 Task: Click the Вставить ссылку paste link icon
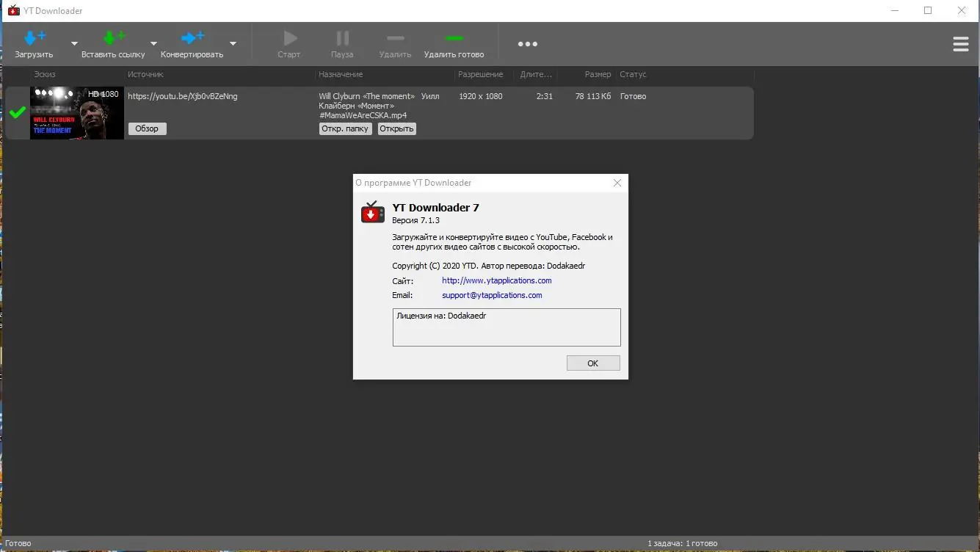pyautogui.click(x=114, y=37)
